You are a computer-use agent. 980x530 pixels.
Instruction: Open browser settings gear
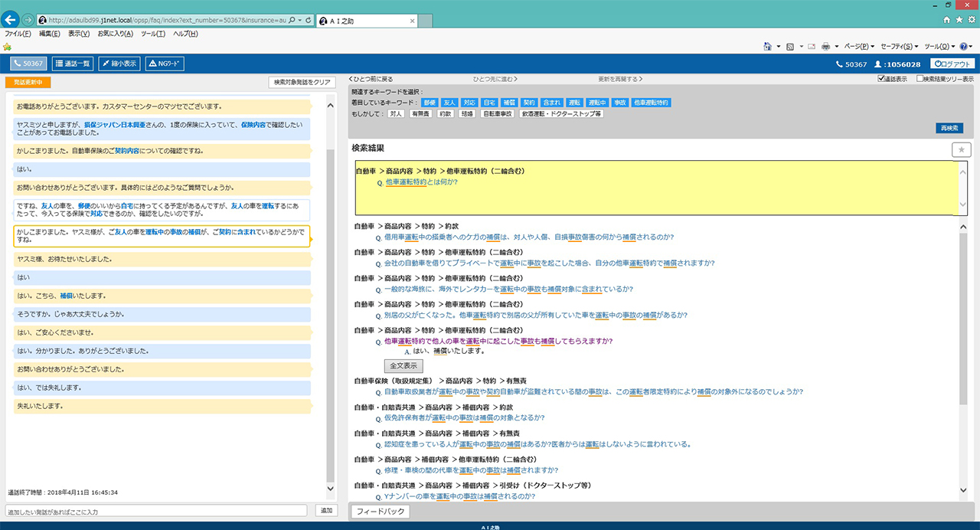pyautogui.click(x=972, y=19)
